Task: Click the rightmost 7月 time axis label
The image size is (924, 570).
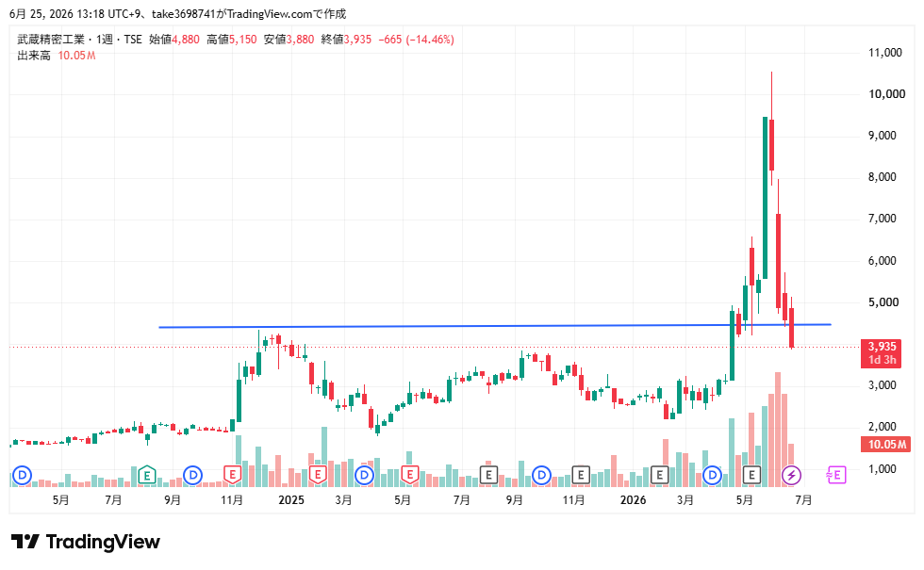Action: tap(803, 500)
